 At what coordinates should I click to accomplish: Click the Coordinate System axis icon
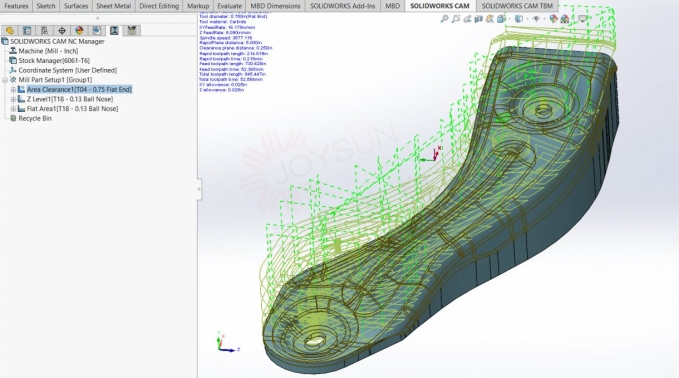(x=13, y=70)
